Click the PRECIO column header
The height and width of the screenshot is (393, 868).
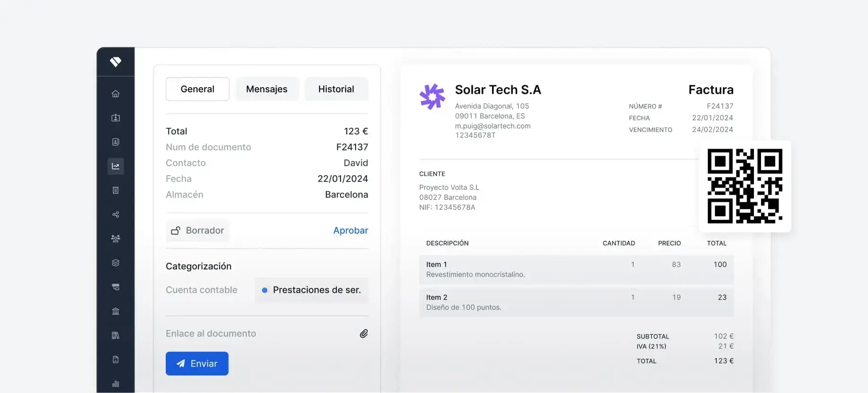[x=669, y=243]
